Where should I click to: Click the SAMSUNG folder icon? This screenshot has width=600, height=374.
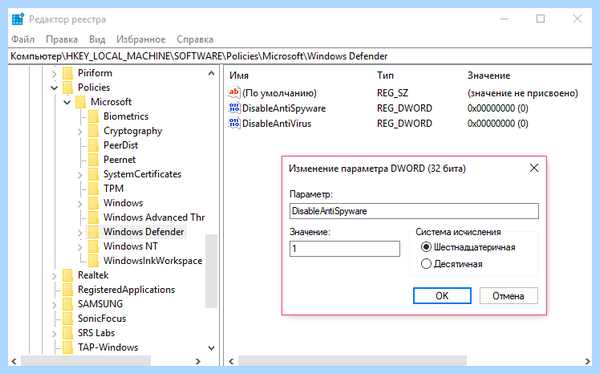pos(68,304)
